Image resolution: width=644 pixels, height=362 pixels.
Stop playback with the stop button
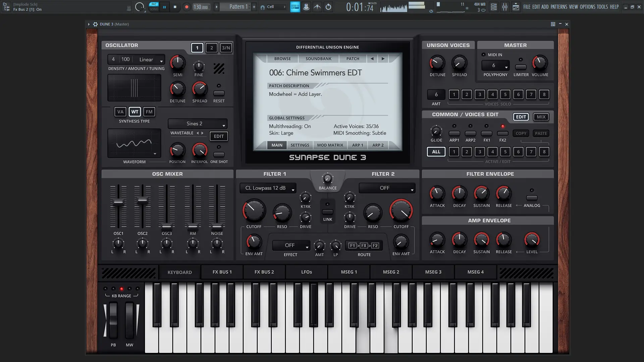point(175,7)
